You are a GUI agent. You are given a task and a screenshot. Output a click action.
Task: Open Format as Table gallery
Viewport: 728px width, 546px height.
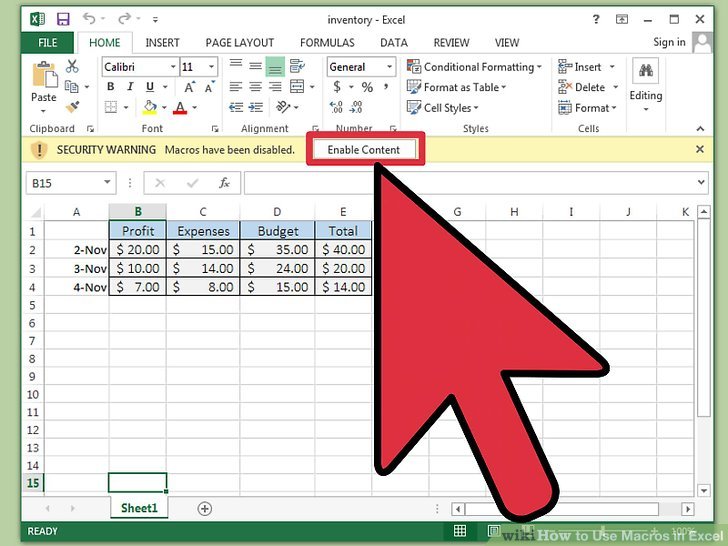coord(456,87)
